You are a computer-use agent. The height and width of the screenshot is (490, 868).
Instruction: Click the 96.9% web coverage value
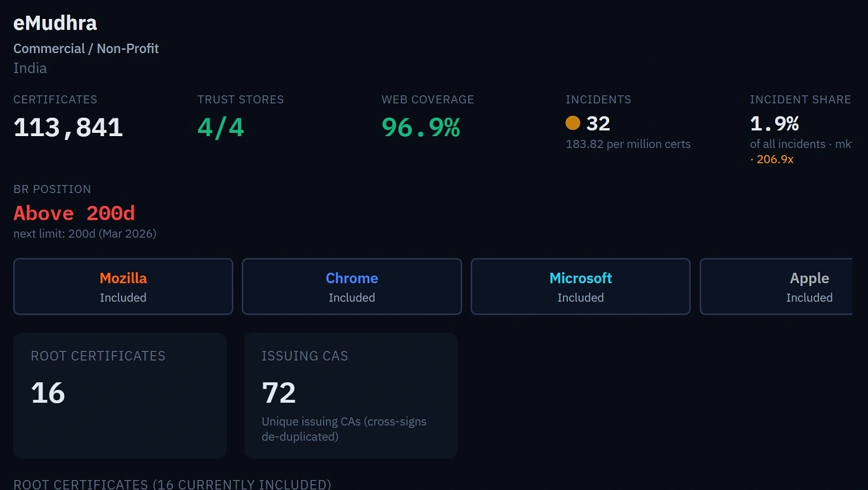click(x=421, y=128)
